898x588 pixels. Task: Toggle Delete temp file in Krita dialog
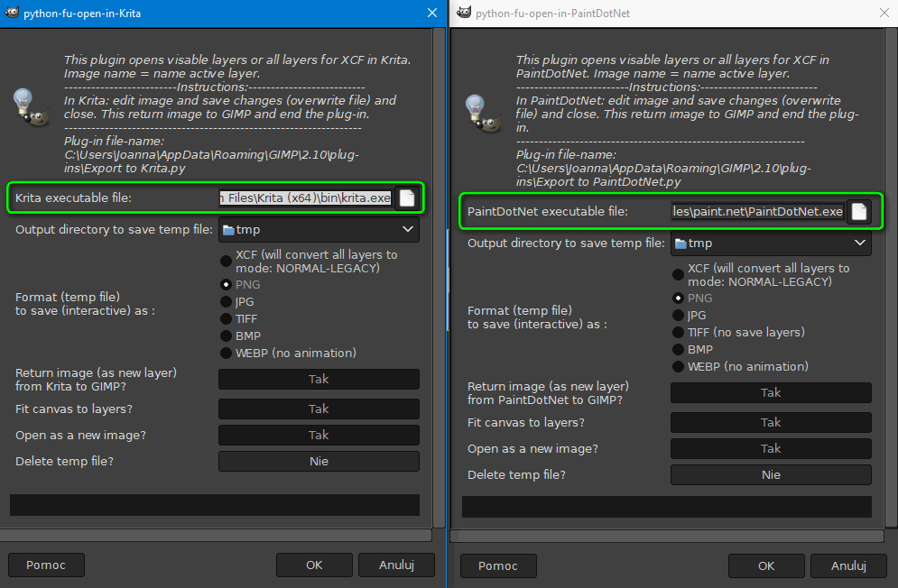[319, 462]
